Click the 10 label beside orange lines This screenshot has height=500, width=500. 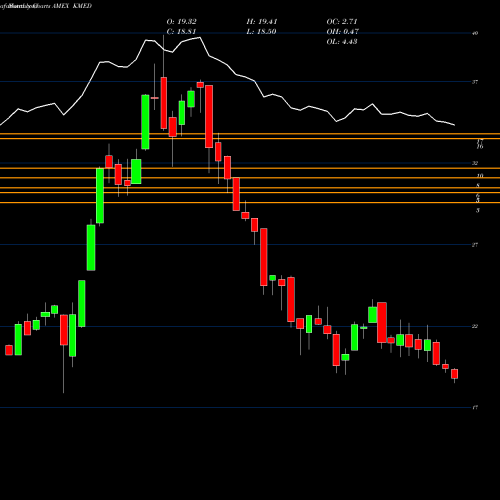pos(480,176)
